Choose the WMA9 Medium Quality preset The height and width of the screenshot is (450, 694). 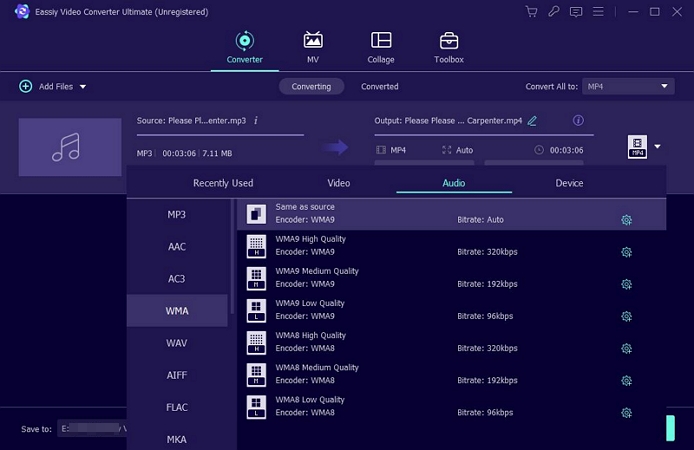pos(451,278)
